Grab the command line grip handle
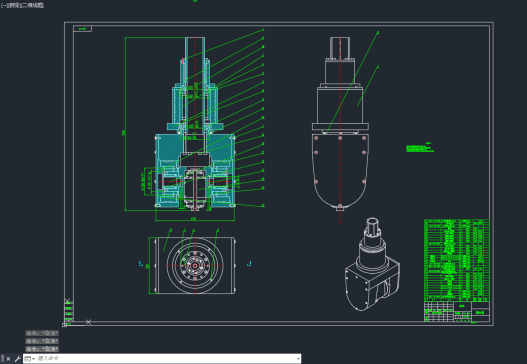Screen dimensions: 527x364 coord(3,359)
